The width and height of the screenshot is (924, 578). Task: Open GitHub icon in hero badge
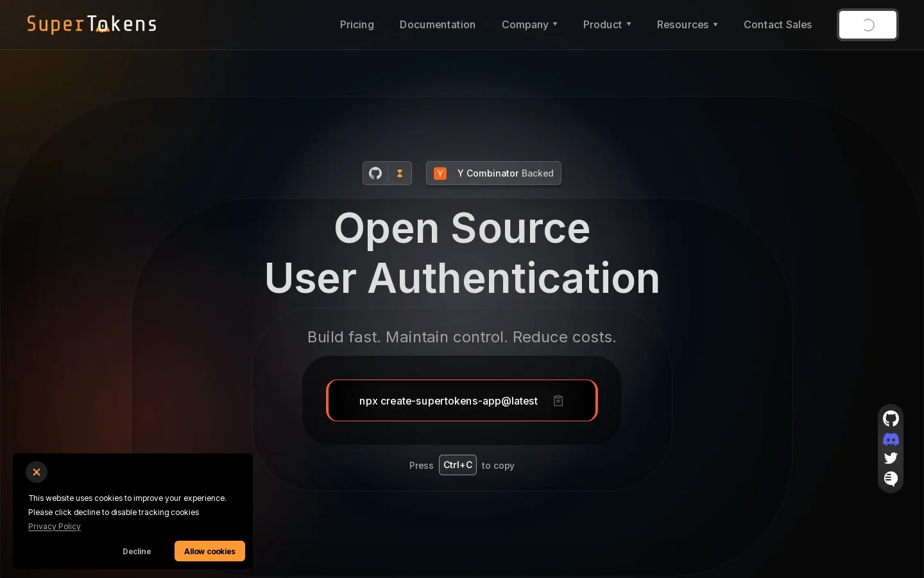click(x=375, y=173)
